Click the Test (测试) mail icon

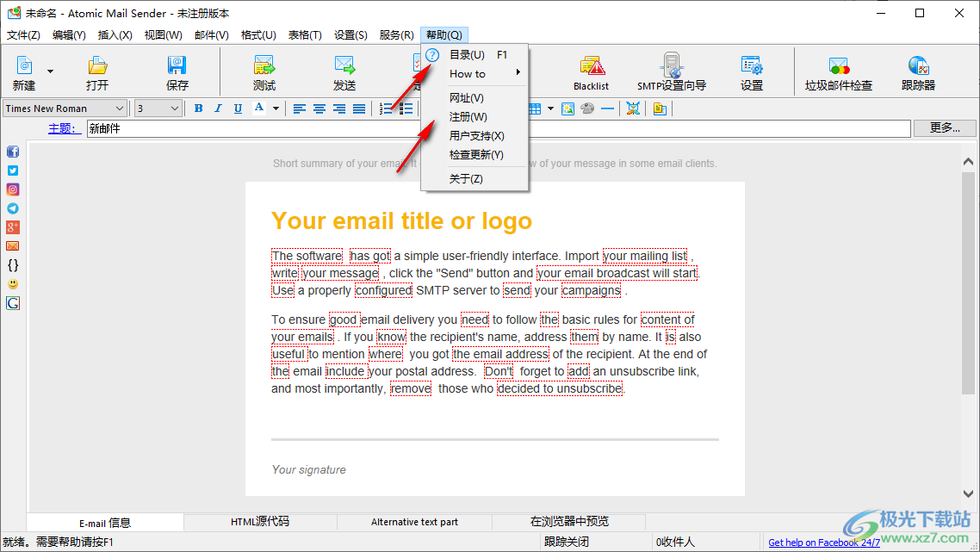(264, 65)
